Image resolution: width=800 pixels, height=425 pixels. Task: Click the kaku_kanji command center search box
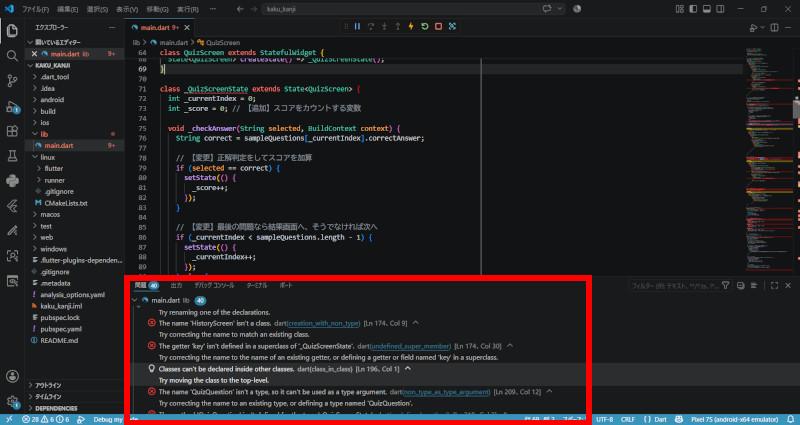414,9
